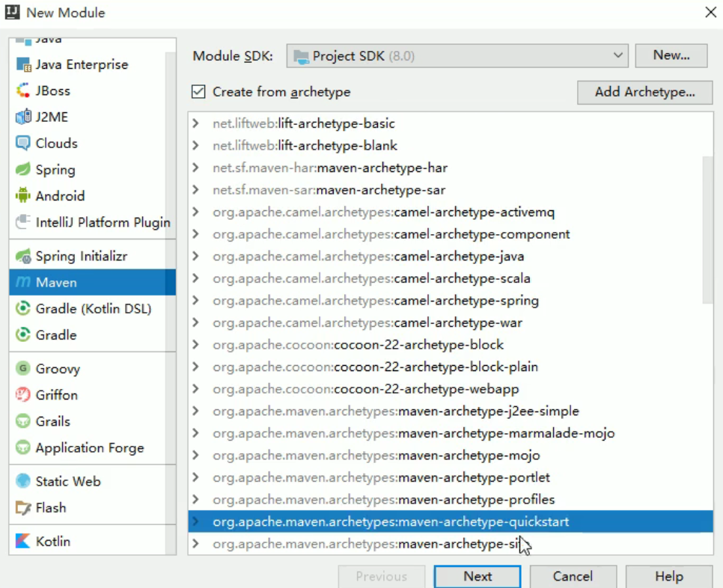The height and width of the screenshot is (588, 723).
Task: Click the Next button
Action: coord(478,577)
